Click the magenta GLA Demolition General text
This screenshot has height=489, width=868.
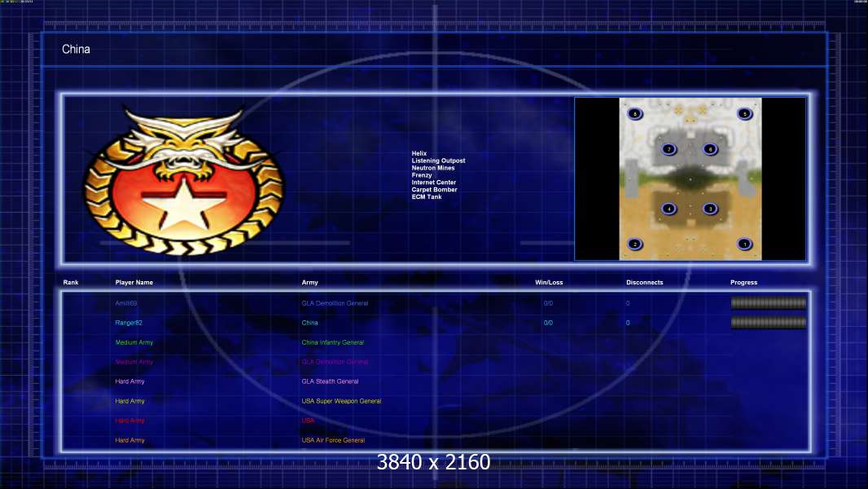[x=335, y=362]
